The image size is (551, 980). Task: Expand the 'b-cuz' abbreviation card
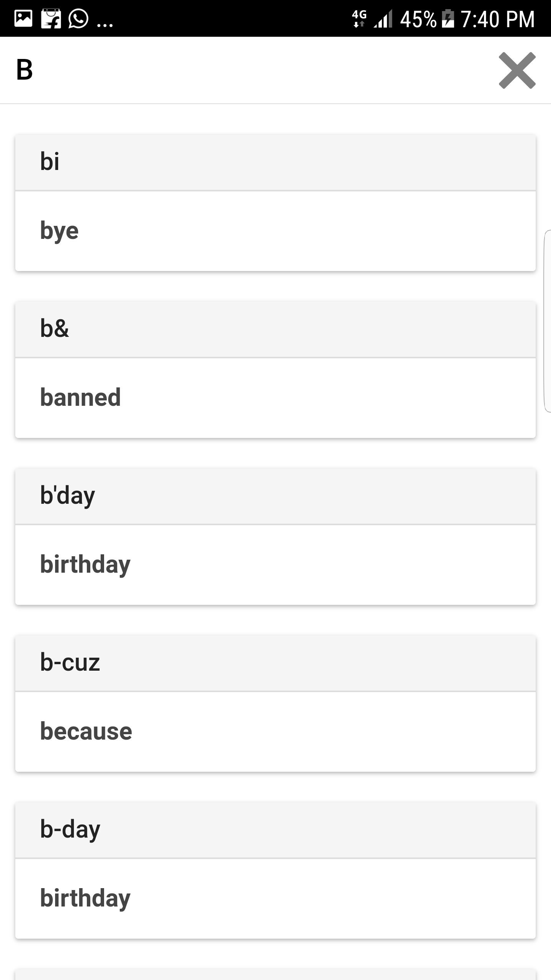tap(275, 662)
